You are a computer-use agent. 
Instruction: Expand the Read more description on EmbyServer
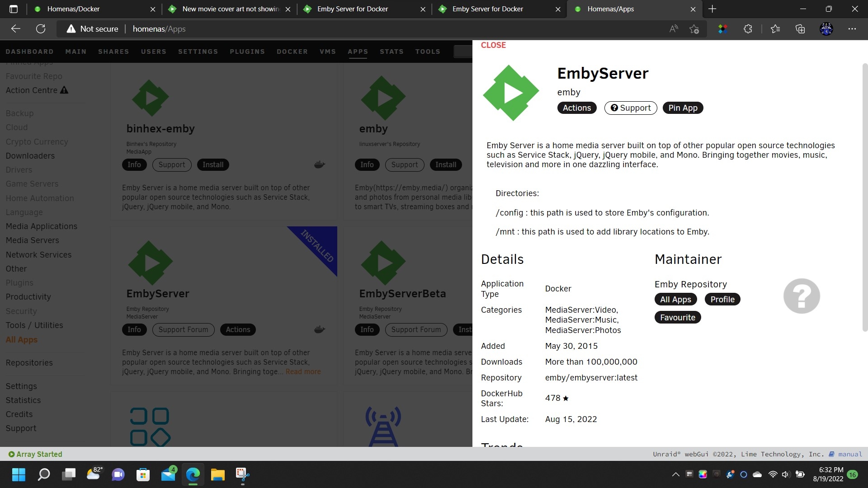(303, 371)
